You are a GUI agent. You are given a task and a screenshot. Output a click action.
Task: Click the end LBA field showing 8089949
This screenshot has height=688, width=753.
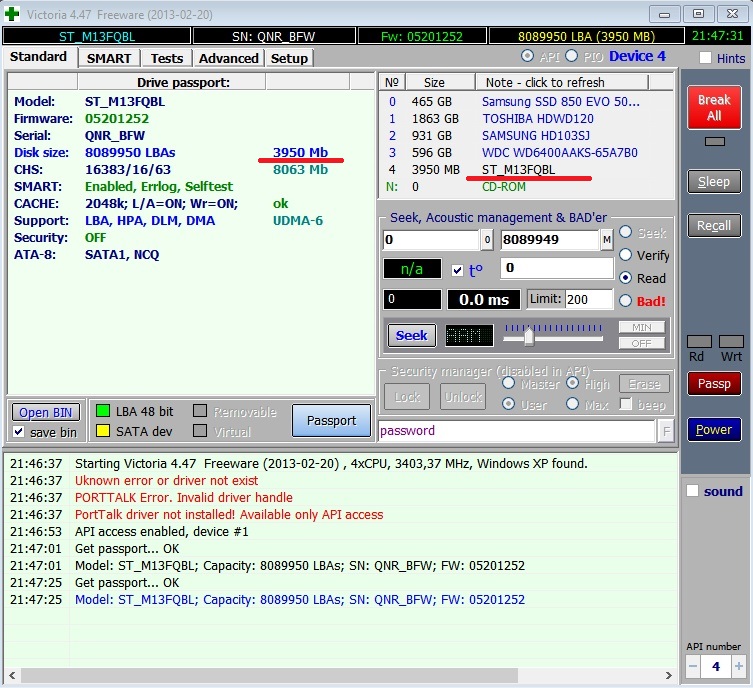coord(549,240)
